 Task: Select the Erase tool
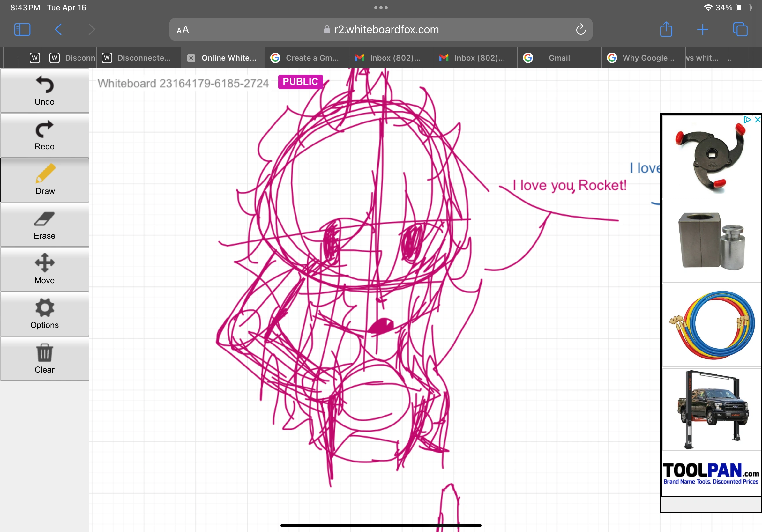click(44, 224)
